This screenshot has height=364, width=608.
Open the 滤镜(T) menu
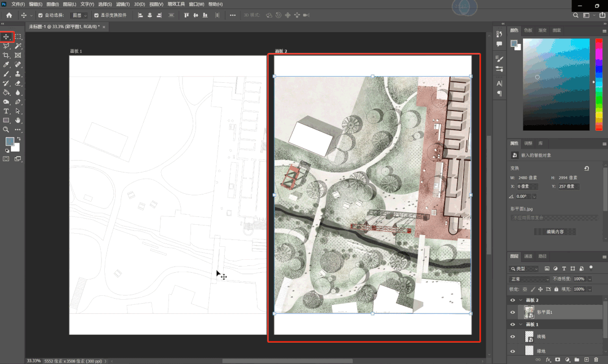pos(123,5)
